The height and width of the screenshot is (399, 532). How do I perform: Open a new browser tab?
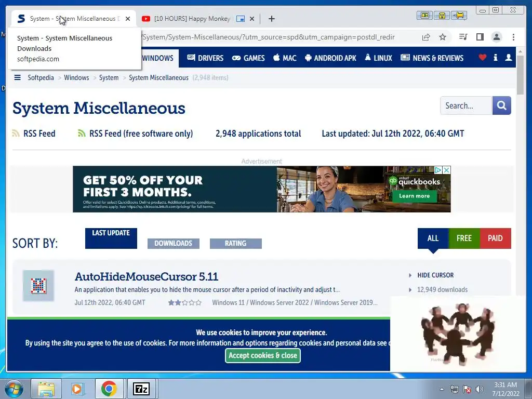tap(271, 19)
